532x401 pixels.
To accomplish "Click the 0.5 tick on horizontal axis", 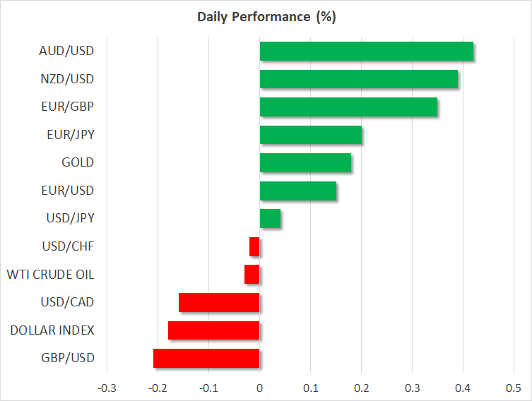I will coord(514,388).
